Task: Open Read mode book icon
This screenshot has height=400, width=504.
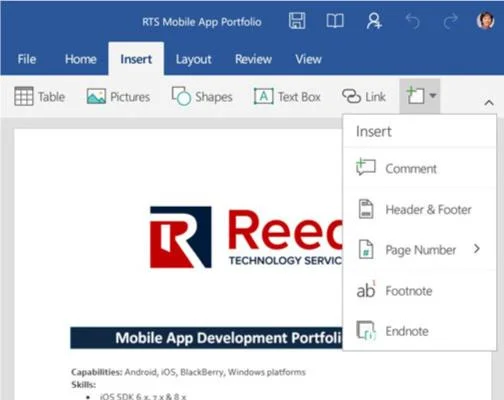Action: pos(335,21)
